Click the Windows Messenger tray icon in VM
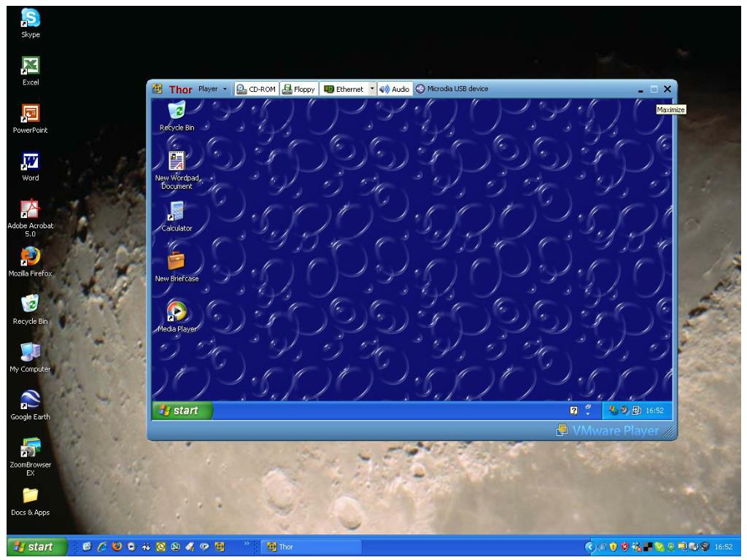Viewport: 747px width, 560px height. click(613, 411)
